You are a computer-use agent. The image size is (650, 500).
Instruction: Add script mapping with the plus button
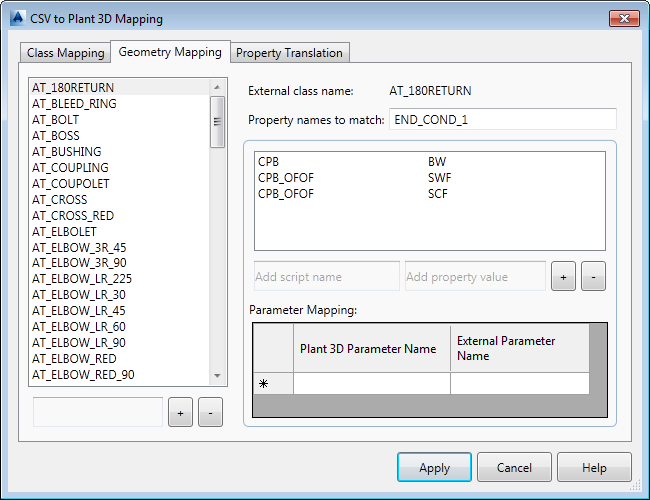(x=563, y=277)
